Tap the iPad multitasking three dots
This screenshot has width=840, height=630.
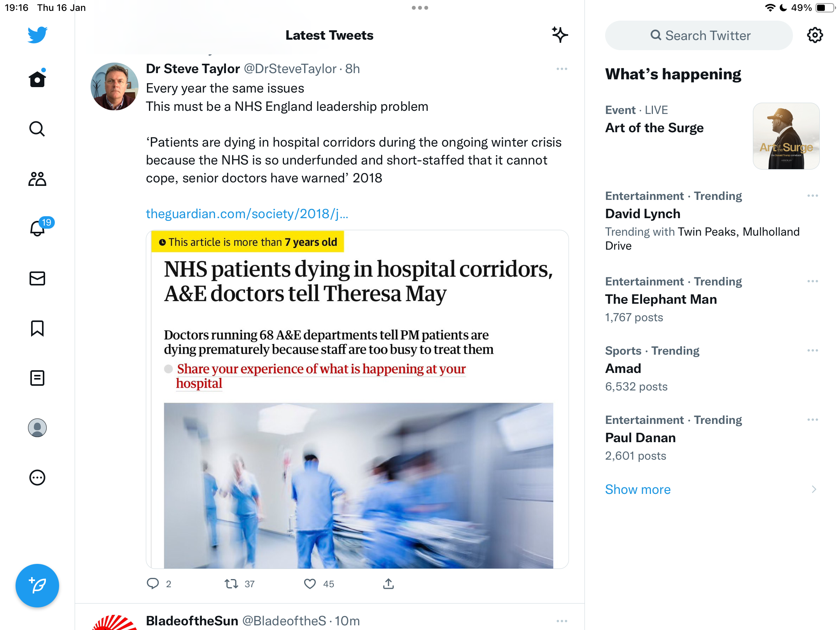(x=420, y=8)
